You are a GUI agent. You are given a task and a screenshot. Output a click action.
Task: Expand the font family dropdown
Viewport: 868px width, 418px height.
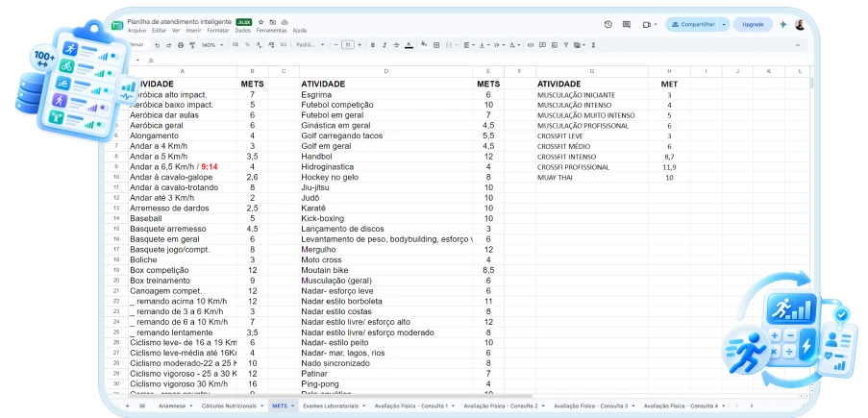point(310,45)
